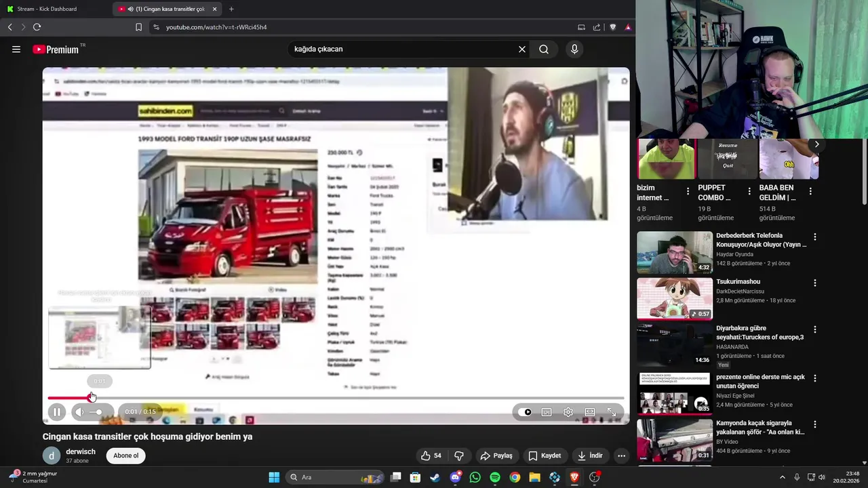The image size is (868, 488).
Task: Toggle subtitles in the player
Action: click(x=547, y=412)
